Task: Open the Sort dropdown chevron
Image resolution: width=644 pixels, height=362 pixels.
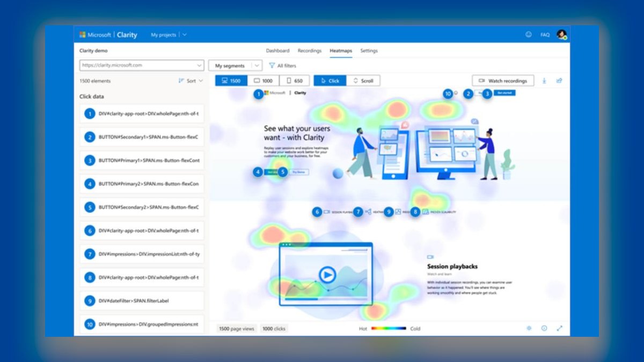Action: (201, 81)
